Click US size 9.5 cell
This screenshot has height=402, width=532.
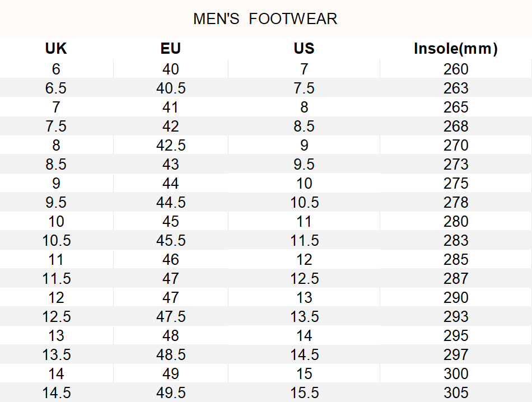click(304, 165)
